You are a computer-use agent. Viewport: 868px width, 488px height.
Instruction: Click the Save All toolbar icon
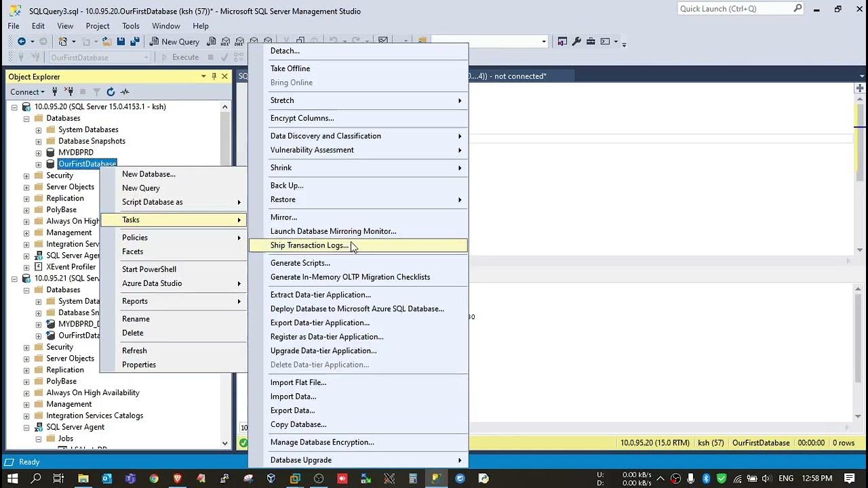(x=135, y=41)
